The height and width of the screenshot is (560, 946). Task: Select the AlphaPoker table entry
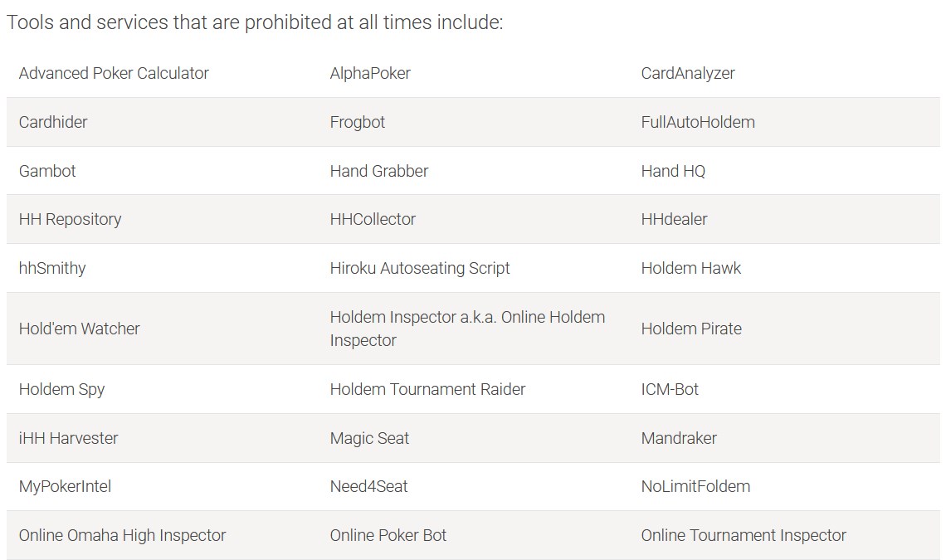coord(370,73)
